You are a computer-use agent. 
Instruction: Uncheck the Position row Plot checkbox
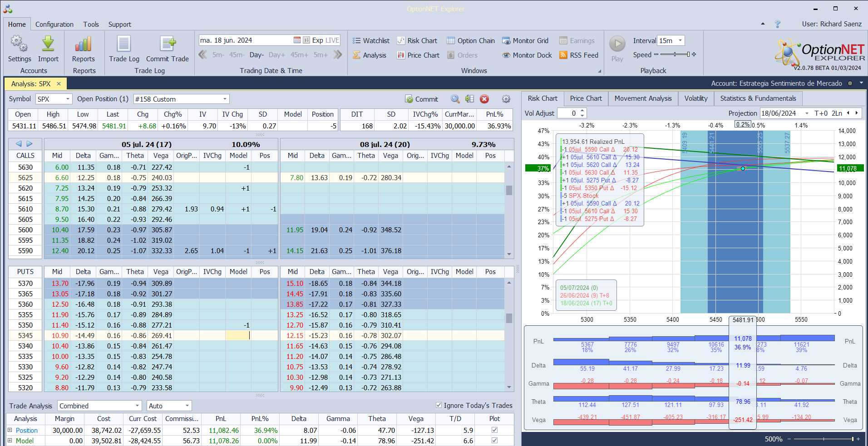494,430
